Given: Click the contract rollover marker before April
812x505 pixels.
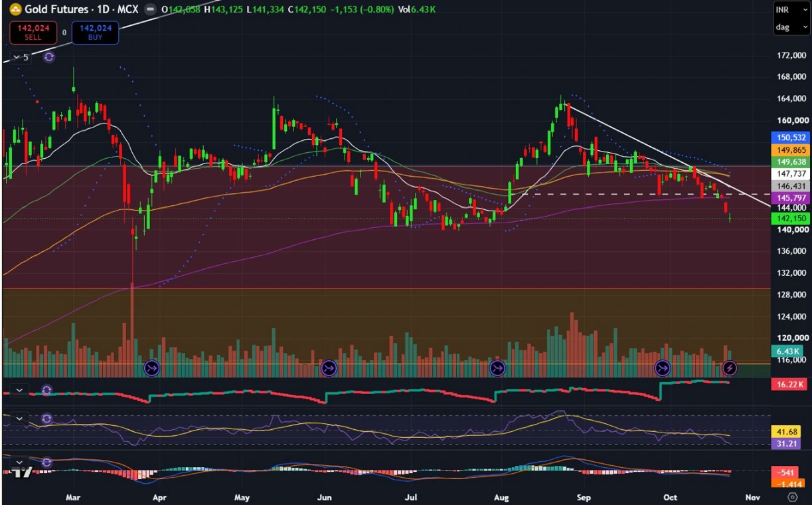Looking at the screenshot, I should pos(151,367).
